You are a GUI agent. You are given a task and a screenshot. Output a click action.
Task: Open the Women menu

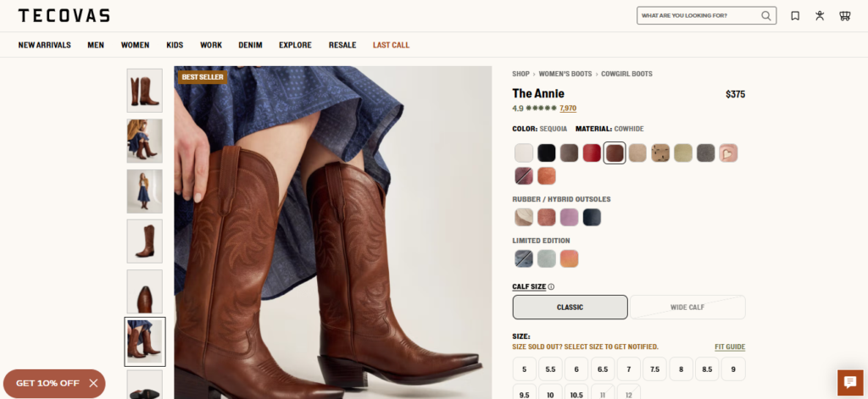point(135,45)
